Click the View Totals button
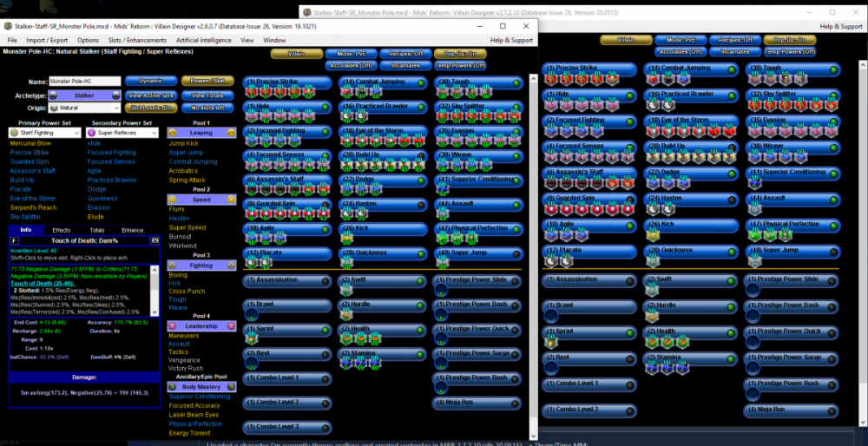The width and height of the screenshot is (868, 446). tap(206, 95)
